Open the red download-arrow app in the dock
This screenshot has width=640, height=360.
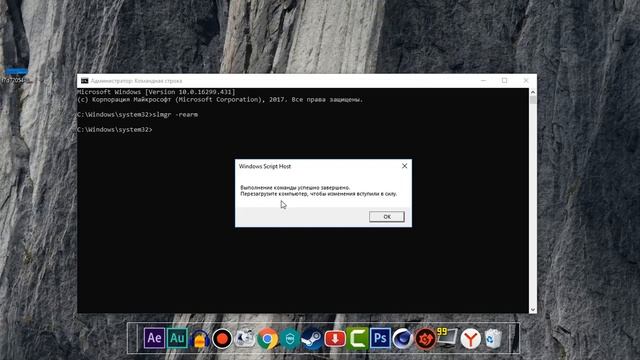tap(335, 339)
